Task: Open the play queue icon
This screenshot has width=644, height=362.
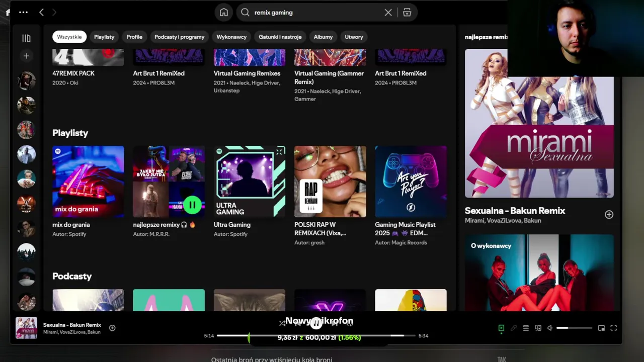Action: [x=526, y=328]
